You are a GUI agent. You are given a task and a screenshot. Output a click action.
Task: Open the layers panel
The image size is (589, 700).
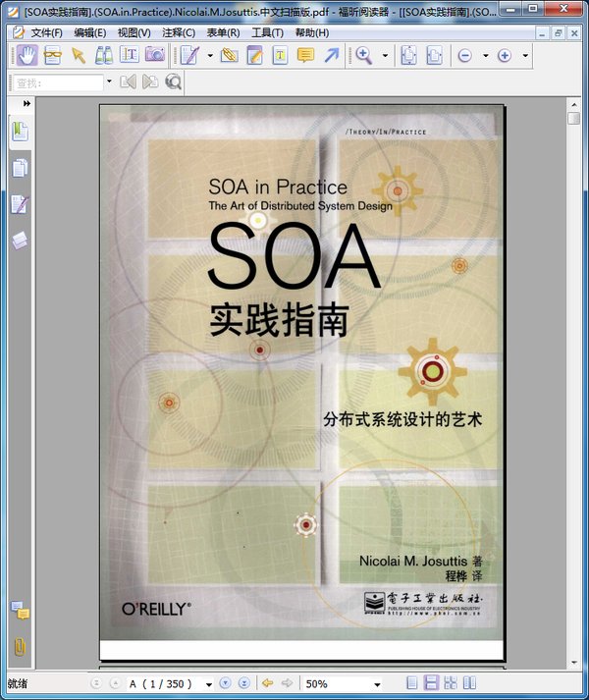pyautogui.click(x=20, y=241)
